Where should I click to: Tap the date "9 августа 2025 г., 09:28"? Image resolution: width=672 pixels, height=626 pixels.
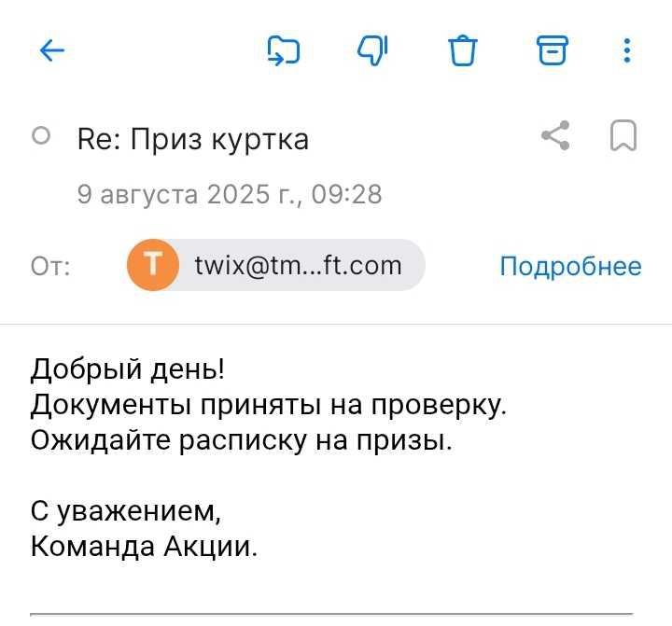point(230,194)
